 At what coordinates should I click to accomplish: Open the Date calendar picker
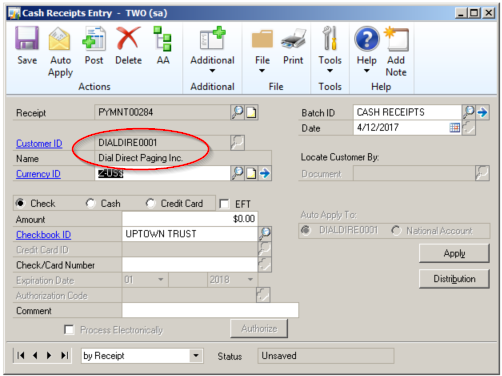pos(454,127)
